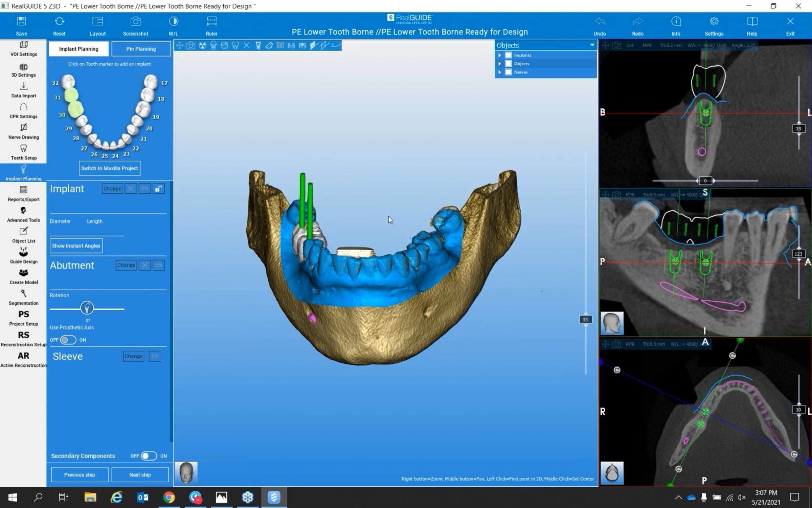The height and width of the screenshot is (508, 812).
Task: Open Teeth Setup in the sidebar
Action: [23, 152]
